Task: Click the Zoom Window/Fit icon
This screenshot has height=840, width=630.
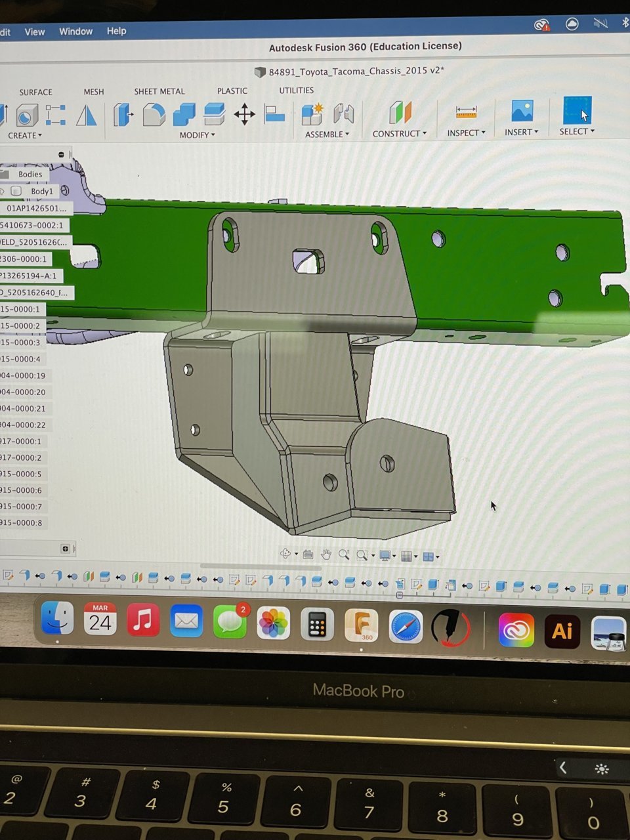Action: coord(362,556)
